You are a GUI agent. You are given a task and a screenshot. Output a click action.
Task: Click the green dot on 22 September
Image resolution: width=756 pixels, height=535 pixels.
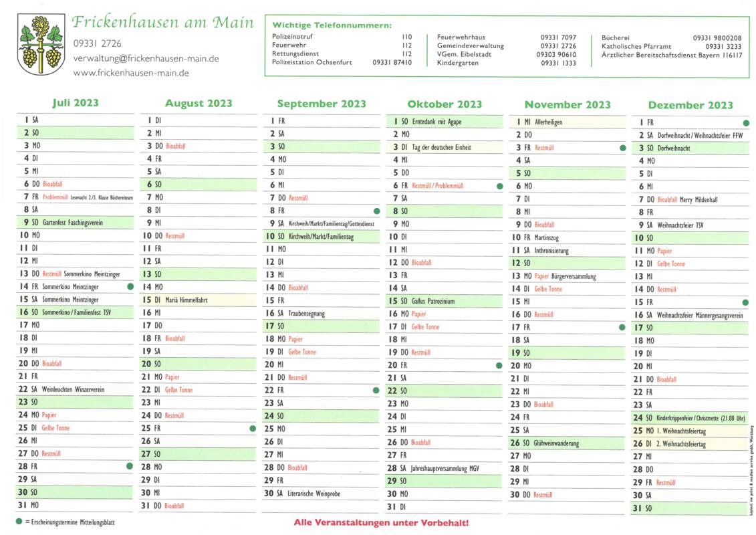tap(376, 391)
